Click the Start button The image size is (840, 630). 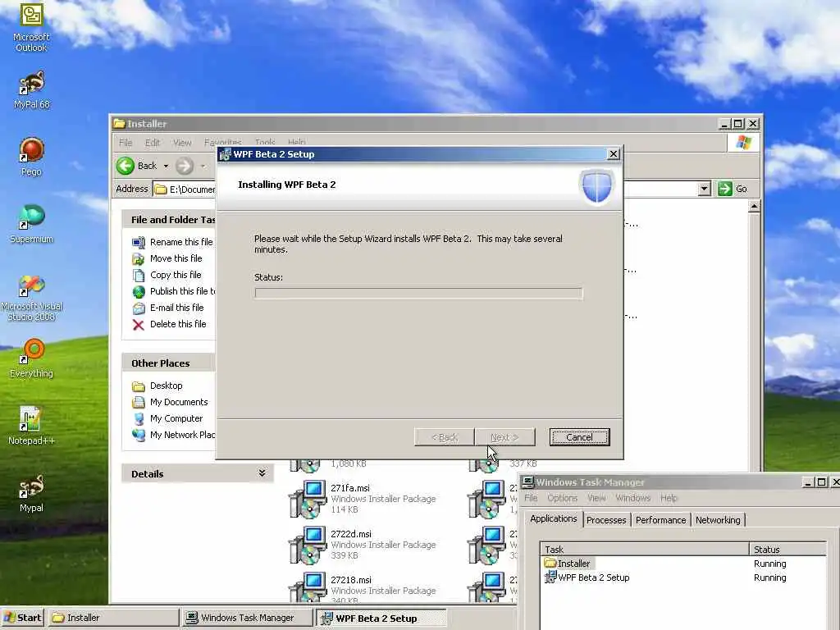click(23, 618)
